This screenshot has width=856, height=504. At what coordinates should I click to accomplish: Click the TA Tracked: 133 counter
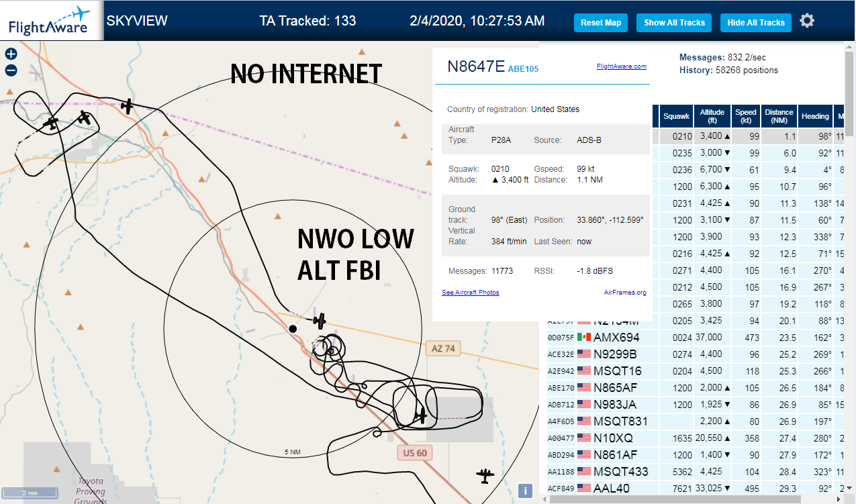tap(307, 21)
